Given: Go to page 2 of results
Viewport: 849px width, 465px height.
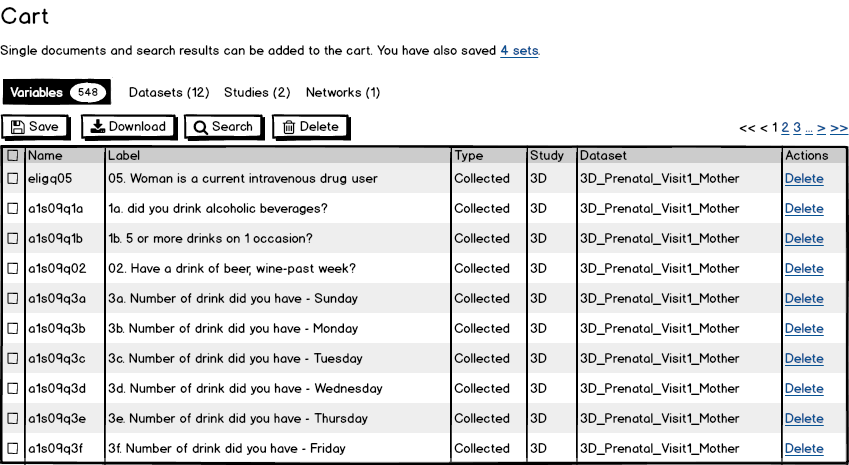Looking at the screenshot, I should tap(785, 128).
